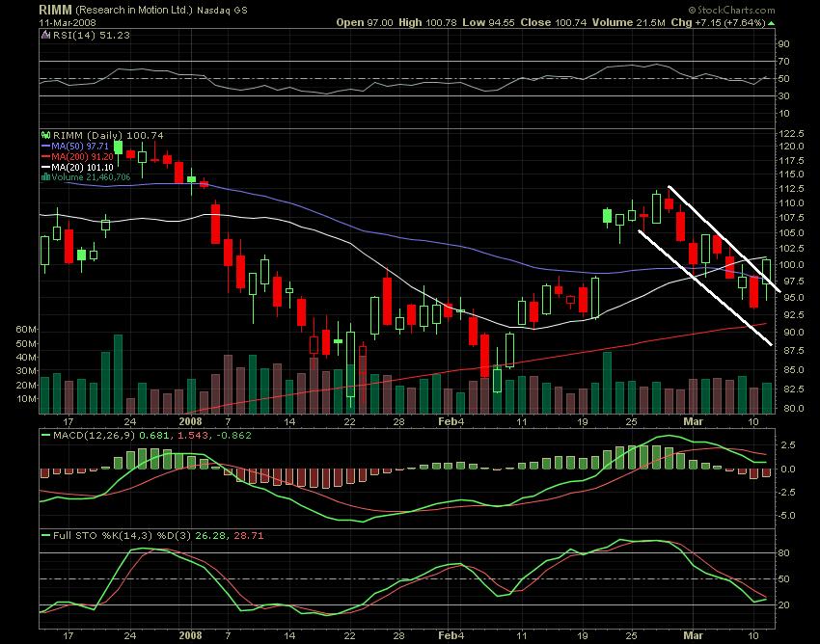Click the MA(200) 91.20 legend text
820x644 pixels.
pos(82,157)
